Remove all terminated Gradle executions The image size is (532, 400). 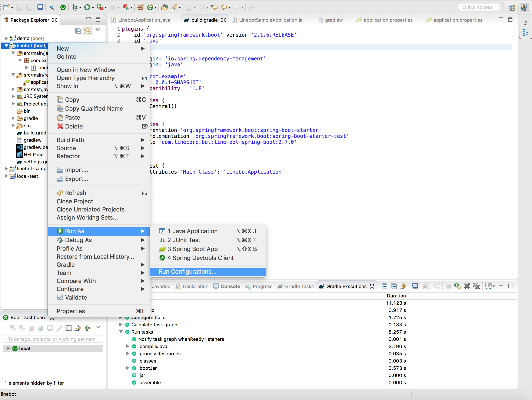(x=476, y=286)
